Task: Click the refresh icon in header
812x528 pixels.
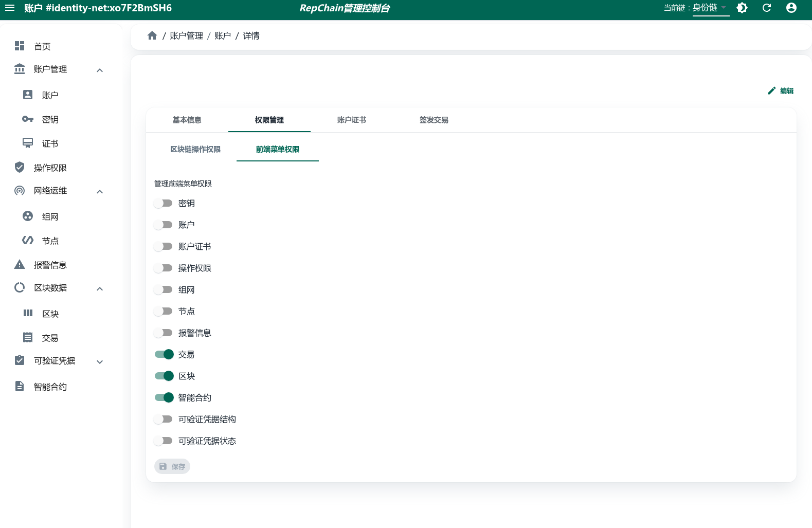Action: pos(767,8)
